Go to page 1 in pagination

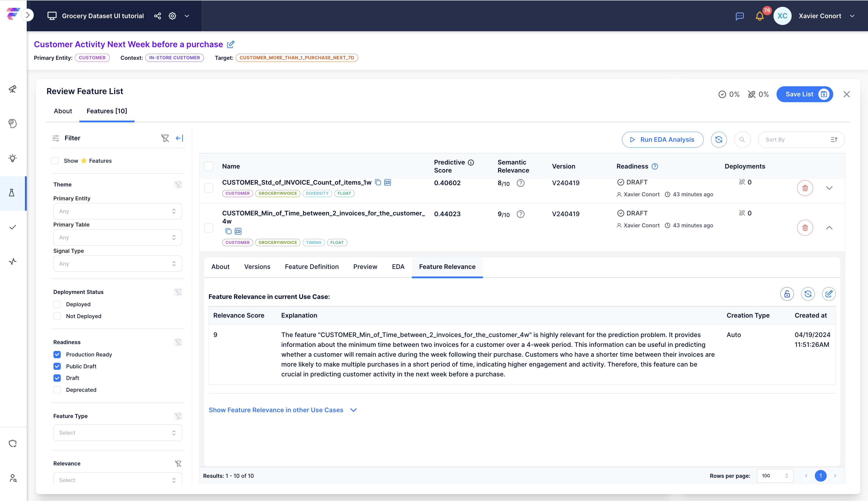pos(821,476)
